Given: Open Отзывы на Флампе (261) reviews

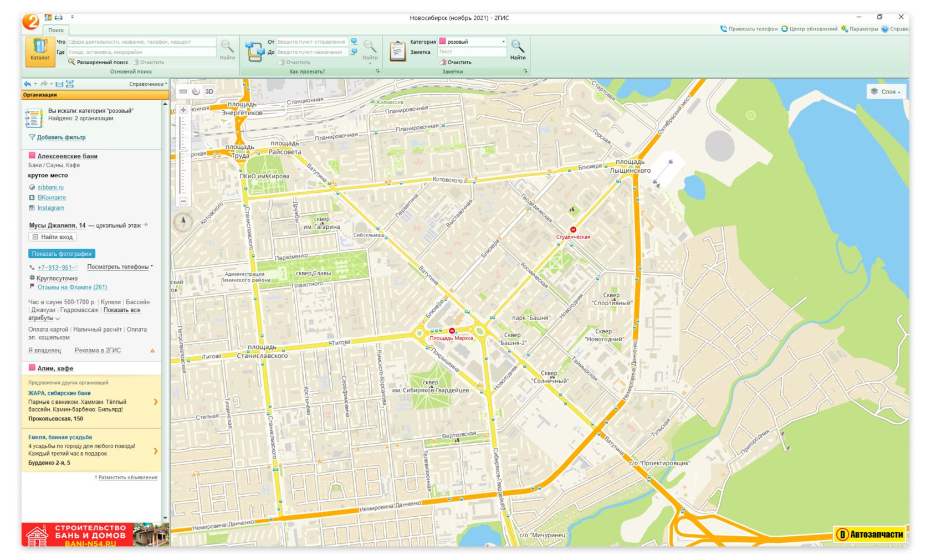Looking at the screenshot, I should [x=72, y=287].
